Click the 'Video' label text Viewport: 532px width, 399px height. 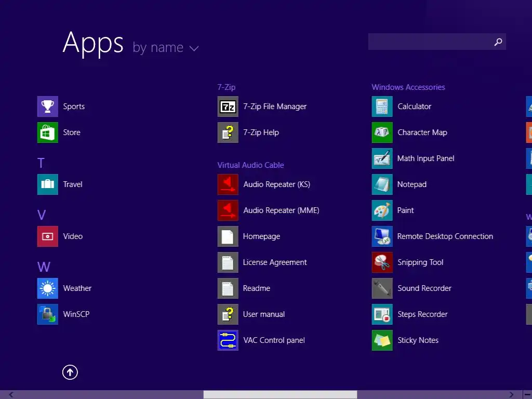73,236
